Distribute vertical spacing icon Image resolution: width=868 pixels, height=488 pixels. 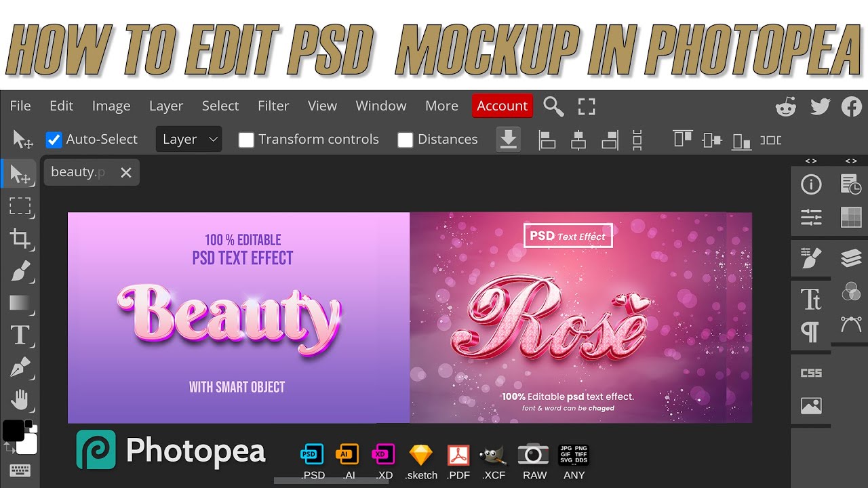[x=637, y=140]
